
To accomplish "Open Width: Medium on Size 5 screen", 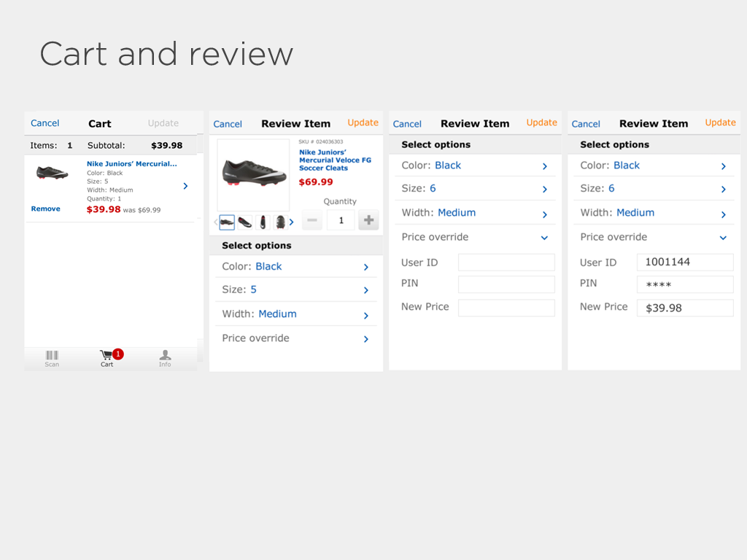I will pyautogui.click(x=296, y=314).
